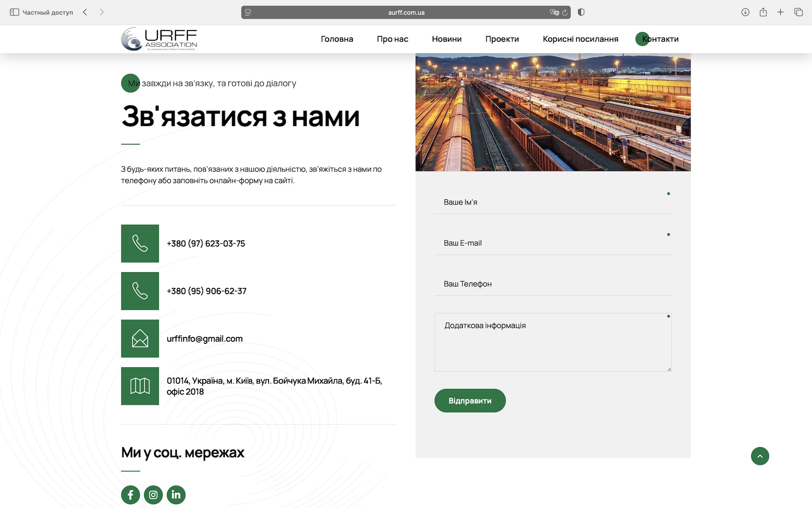The width and height of the screenshot is (812, 508).
Task: Click the translate icon in the address bar
Action: (x=554, y=12)
